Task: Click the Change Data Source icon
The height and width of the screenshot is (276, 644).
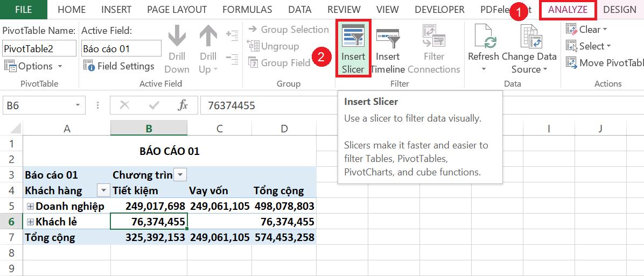Action: coord(529,37)
